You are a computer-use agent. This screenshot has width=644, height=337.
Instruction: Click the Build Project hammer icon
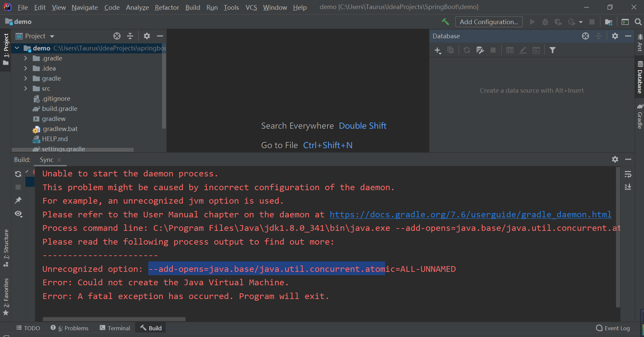pos(445,22)
